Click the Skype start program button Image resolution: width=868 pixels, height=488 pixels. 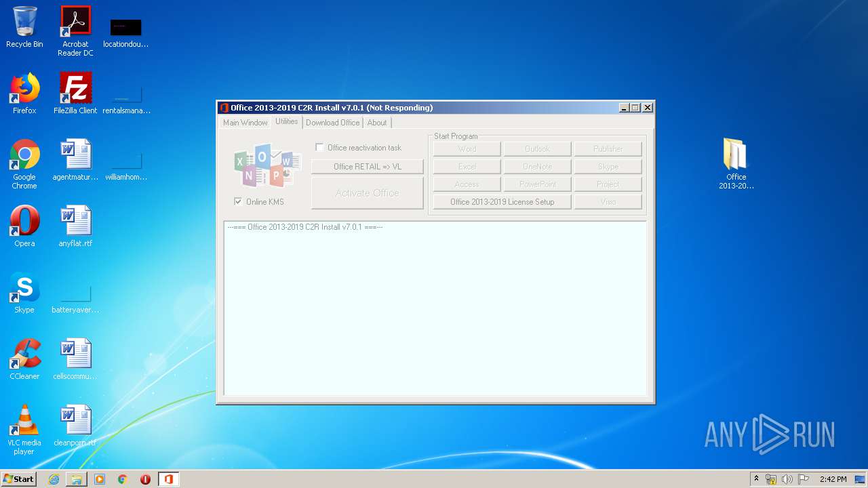point(608,167)
